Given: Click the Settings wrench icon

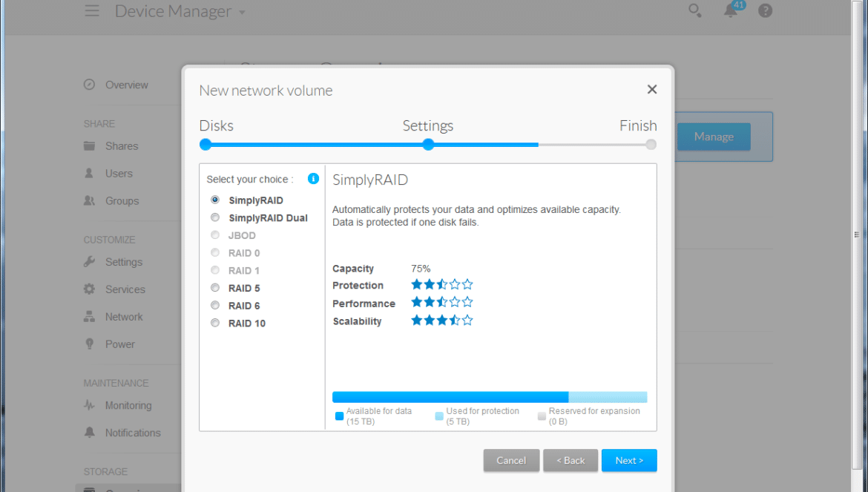Looking at the screenshot, I should pyautogui.click(x=89, y=262).
